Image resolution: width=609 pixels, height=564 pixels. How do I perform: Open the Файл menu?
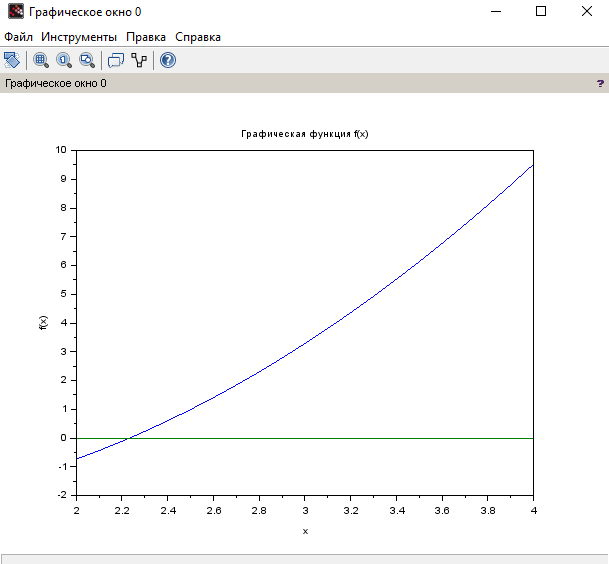pyautogui.click(x=18, y=37)
